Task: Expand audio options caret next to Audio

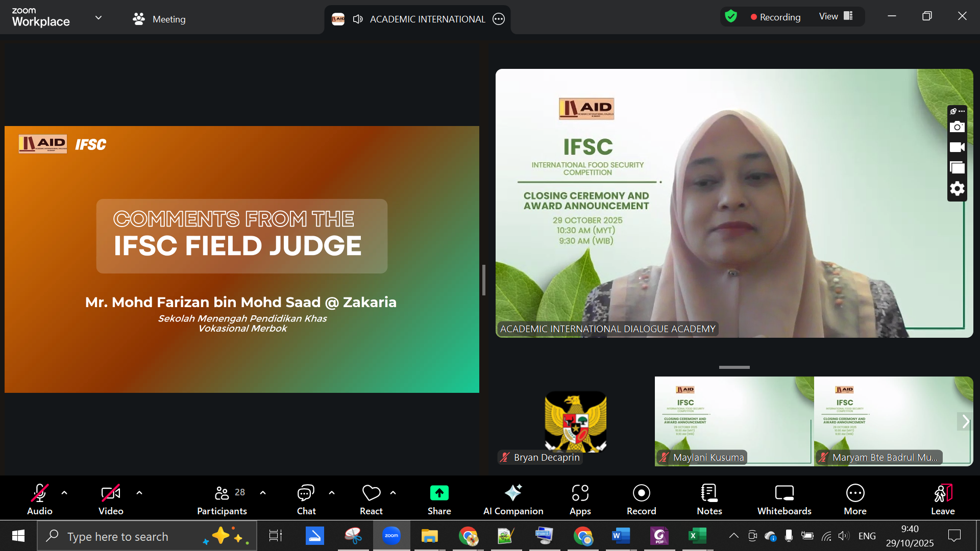Action: 64,493
